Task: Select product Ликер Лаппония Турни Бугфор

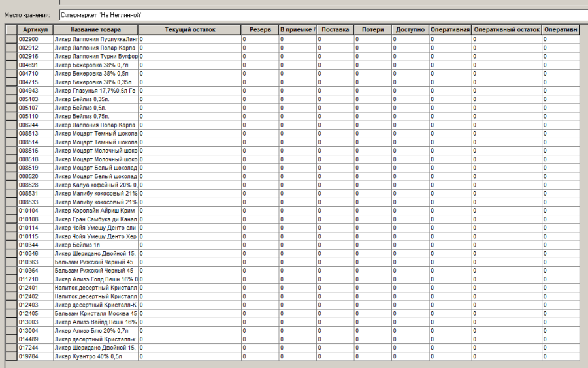Action: [x=95, y=56]
